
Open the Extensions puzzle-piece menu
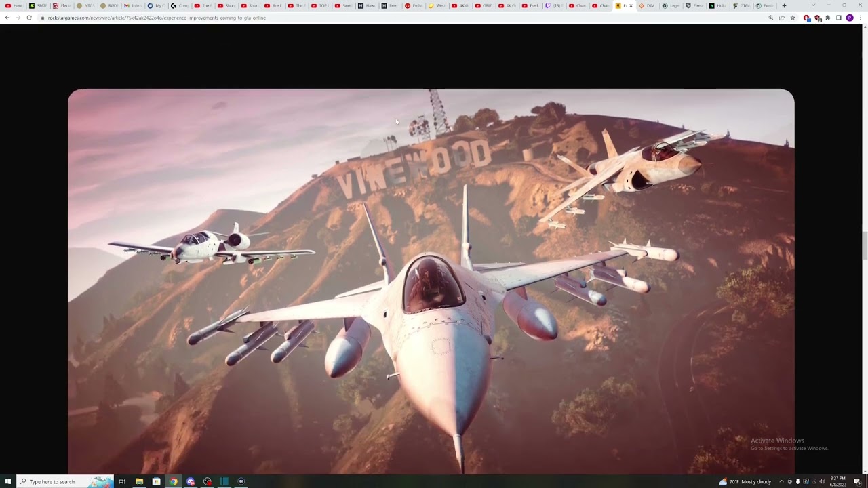(828, 18)
